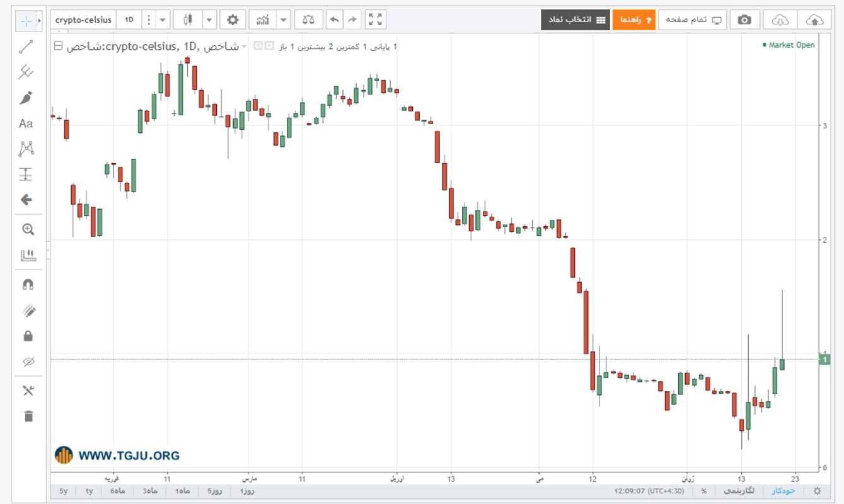Open chart properties gear in top toolbar

[x=233, y=20]
